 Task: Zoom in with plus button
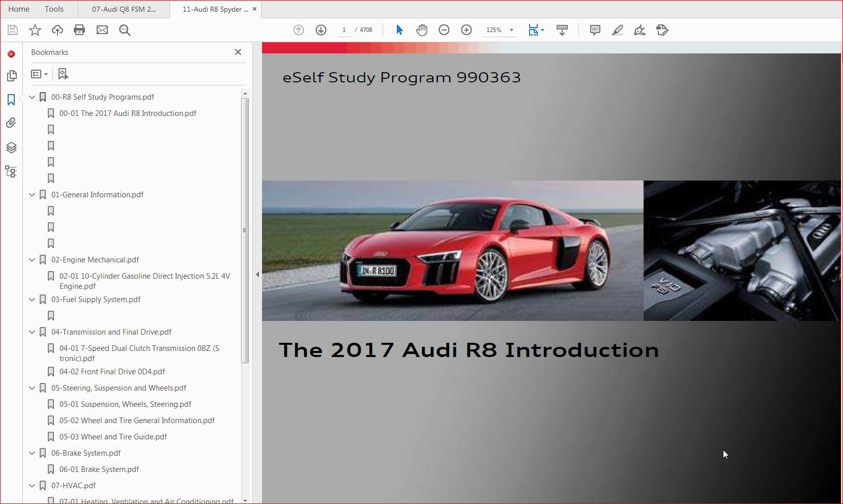point(467,30)
